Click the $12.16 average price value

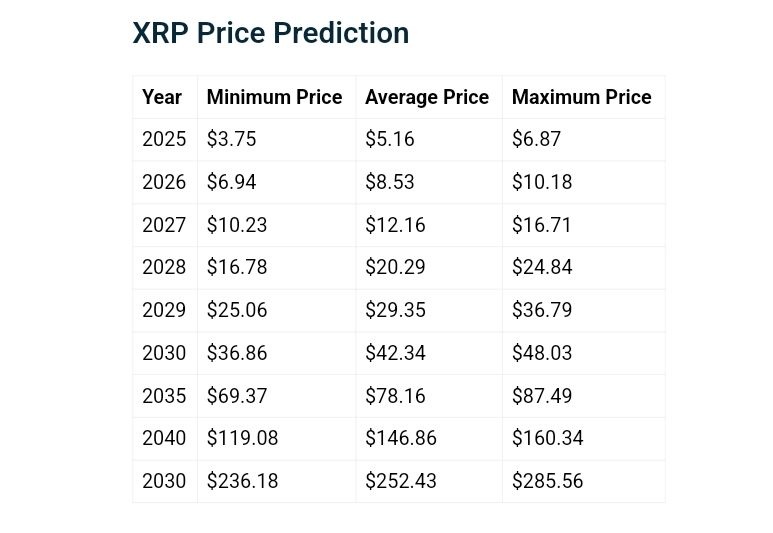(395, 225)
